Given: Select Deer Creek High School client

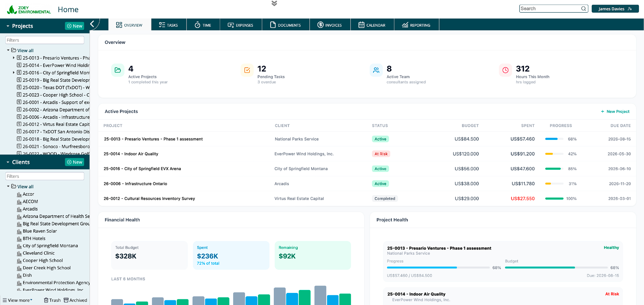Looking at the screenshot, I should [47, 268].
